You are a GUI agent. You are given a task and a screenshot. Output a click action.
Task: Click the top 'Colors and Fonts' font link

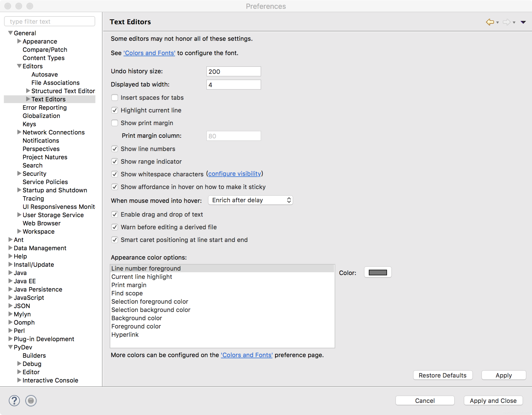click(x=149, y=53)
